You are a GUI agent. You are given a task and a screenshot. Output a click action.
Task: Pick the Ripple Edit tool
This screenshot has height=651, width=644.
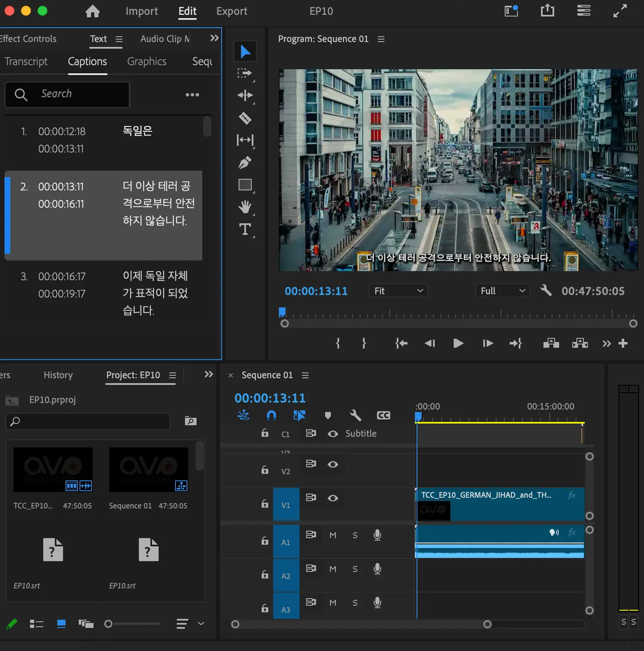(x=245, y=96)
